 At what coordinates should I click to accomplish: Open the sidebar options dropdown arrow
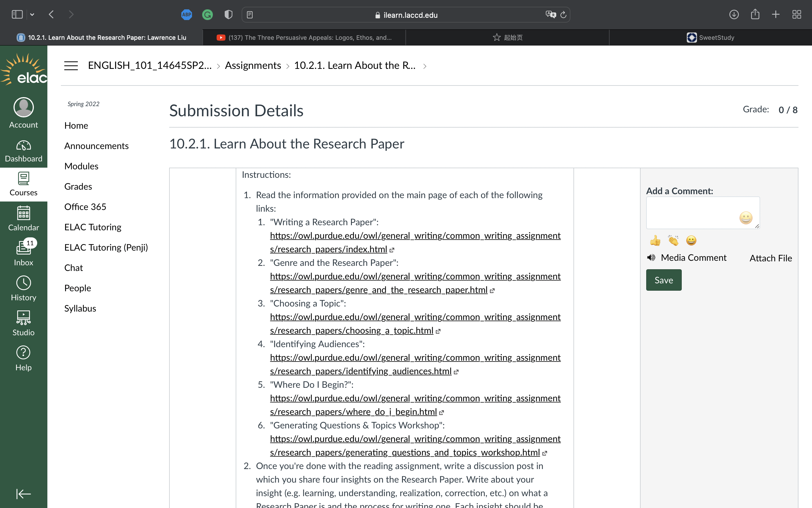tap(32, 14)
